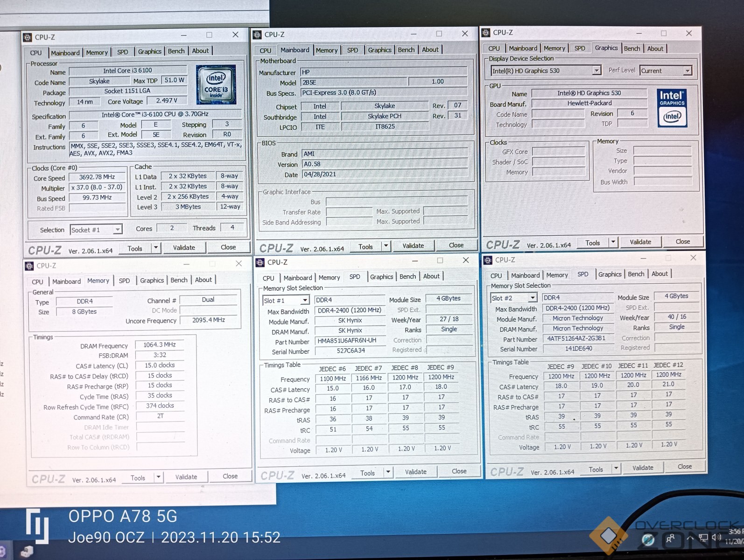Click the Board Manuf. value Hewlett-Packard
The width and height of the screenshot is (744, 560).
(590, 103)
